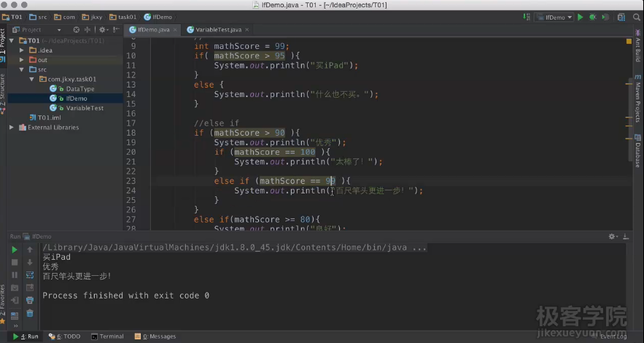Screen dimensions: 644x343
Task: Expand the External Libraries tree node
Action: tap(12, 127)
